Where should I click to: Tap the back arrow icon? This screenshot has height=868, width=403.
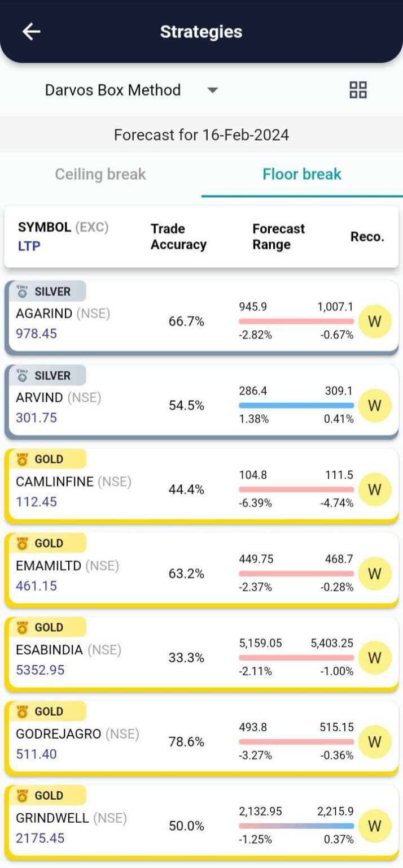pos(32,32)
